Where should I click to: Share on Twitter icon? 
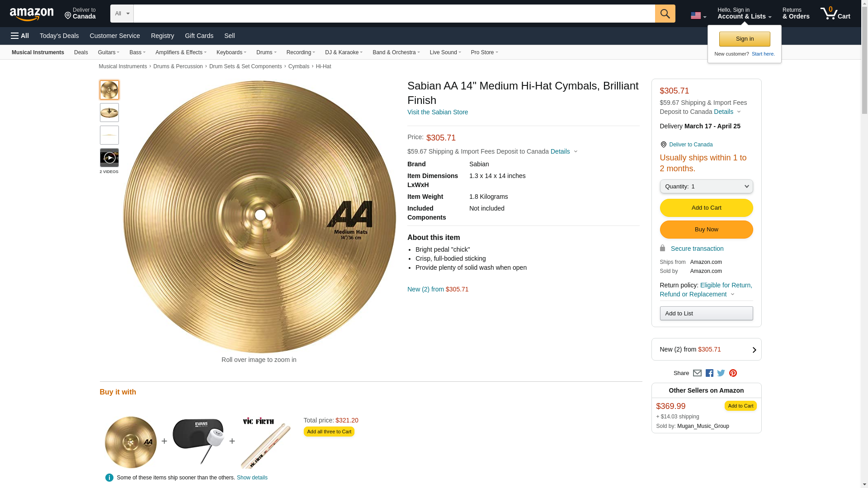(x=721, y=373)
